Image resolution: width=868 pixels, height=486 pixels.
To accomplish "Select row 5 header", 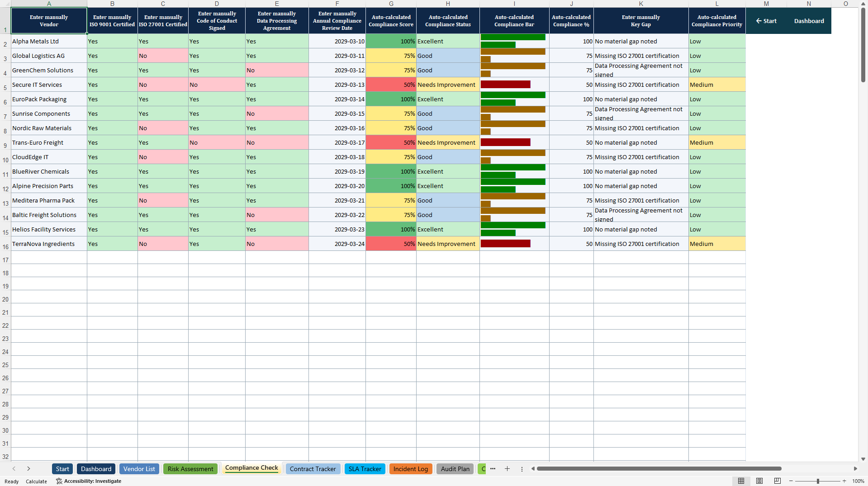I will coord(5,85).
